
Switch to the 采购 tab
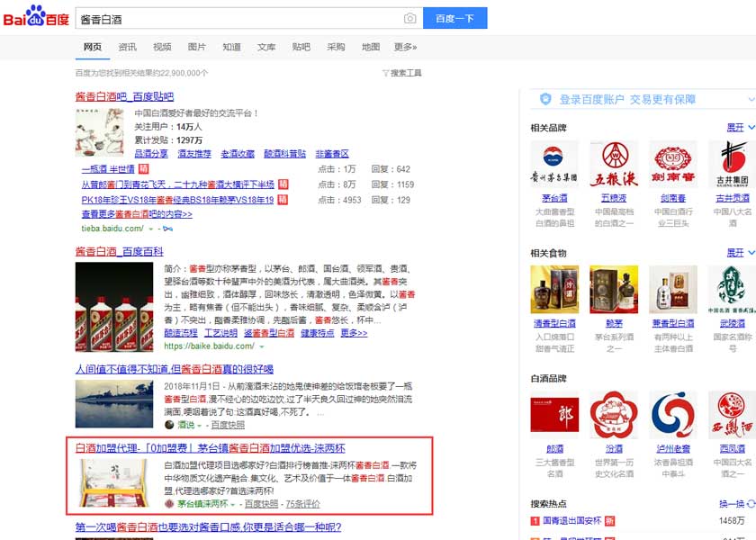[x=336, y=47]
